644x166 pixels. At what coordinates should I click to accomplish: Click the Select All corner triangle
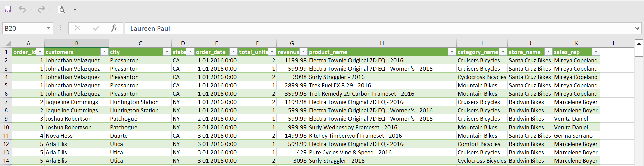click(8, 44)
